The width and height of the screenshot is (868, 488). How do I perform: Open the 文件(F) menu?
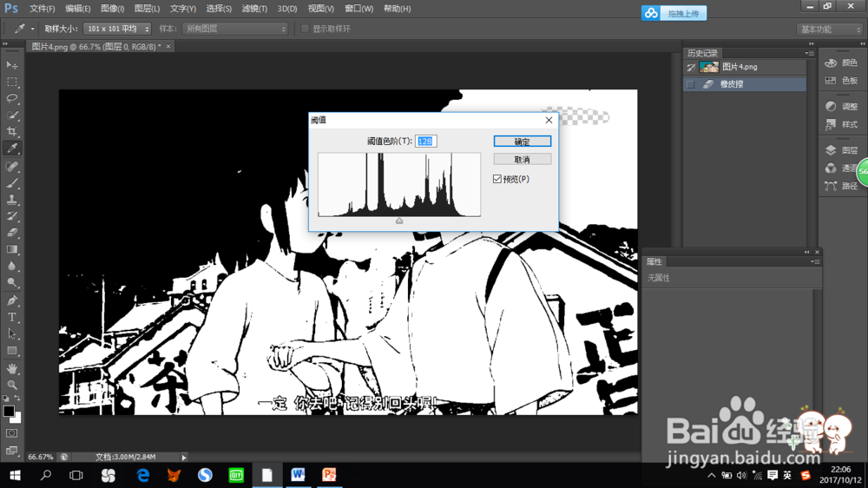[x=42, y=9]
